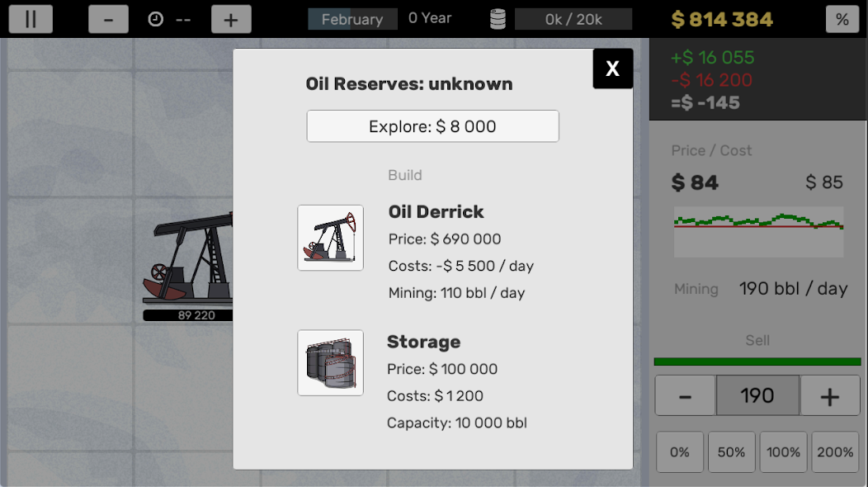The height and width of the screenshot is (487, 868).
Task: Set selling amount to 200%
Action: pos(835,452)
